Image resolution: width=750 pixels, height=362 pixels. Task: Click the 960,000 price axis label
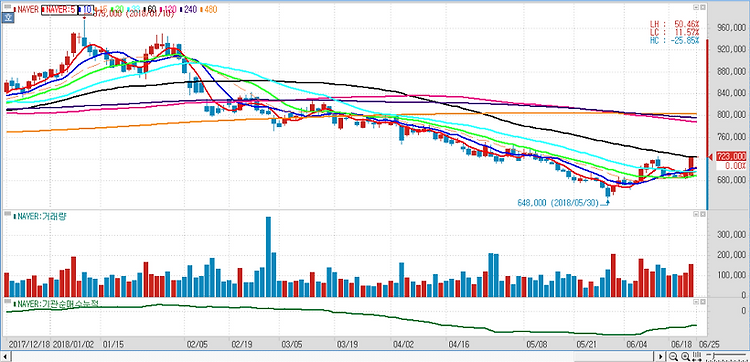(x=732, y=28)
